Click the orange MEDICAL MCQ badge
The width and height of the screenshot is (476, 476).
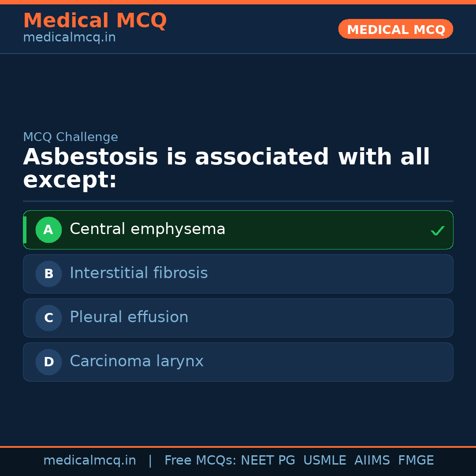point(395,30)
